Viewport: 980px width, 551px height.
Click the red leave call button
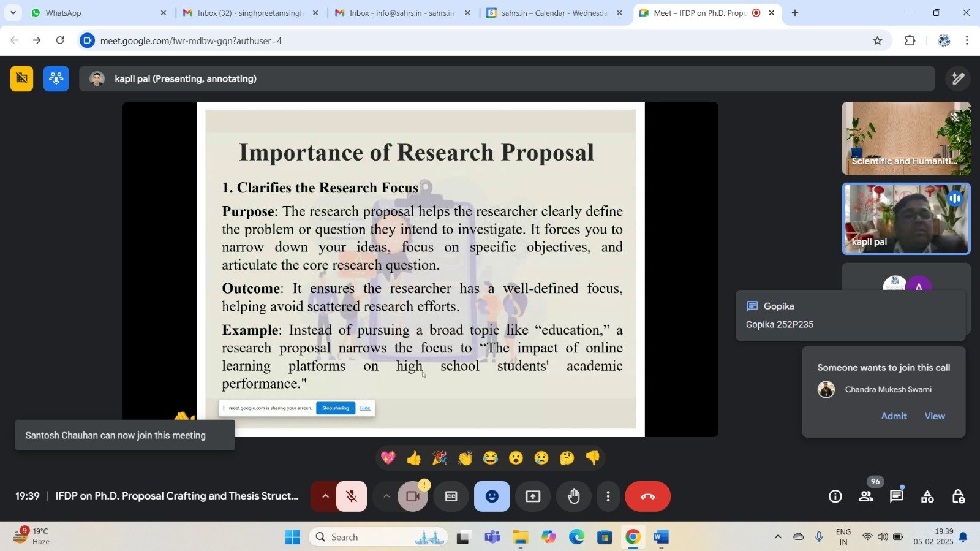point(647,496)
